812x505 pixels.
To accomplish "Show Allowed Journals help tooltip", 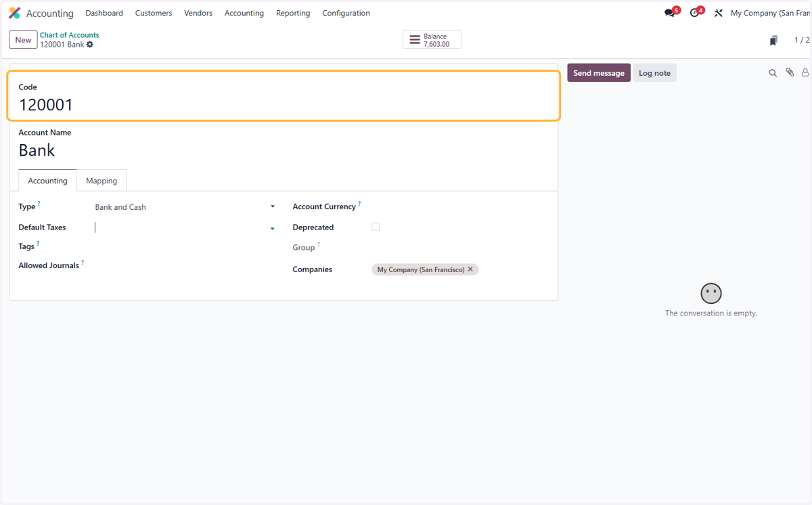I will pos(83,262).
